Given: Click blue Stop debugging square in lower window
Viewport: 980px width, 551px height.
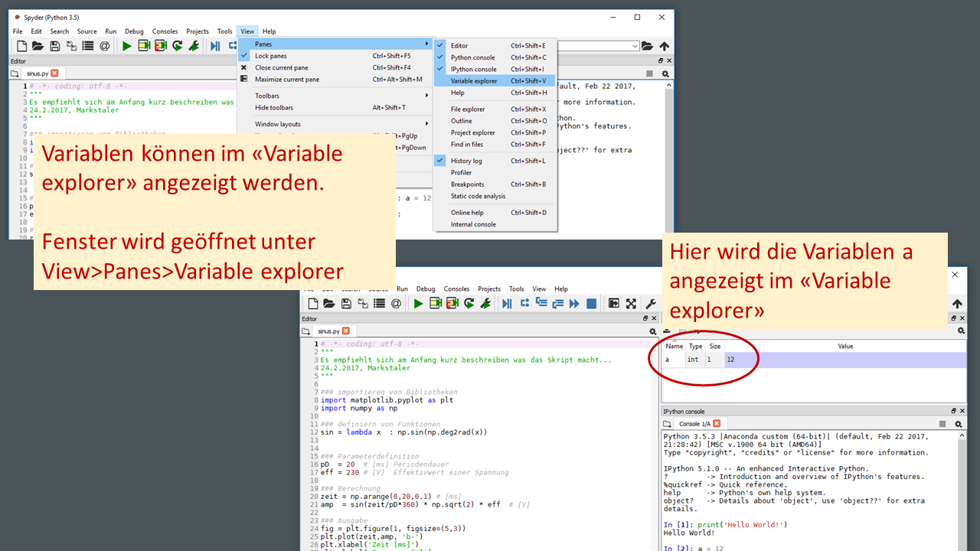Looking at the screenshot, I should [591, 304].
